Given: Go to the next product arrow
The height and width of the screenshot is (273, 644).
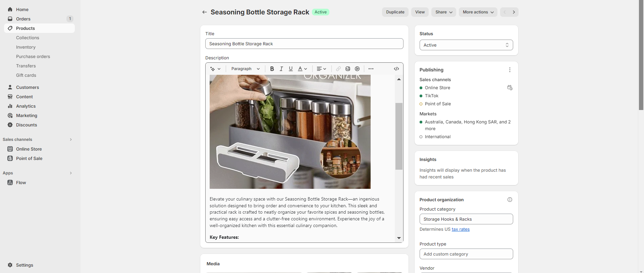Looking at the screenshot, I should (514, 12).
